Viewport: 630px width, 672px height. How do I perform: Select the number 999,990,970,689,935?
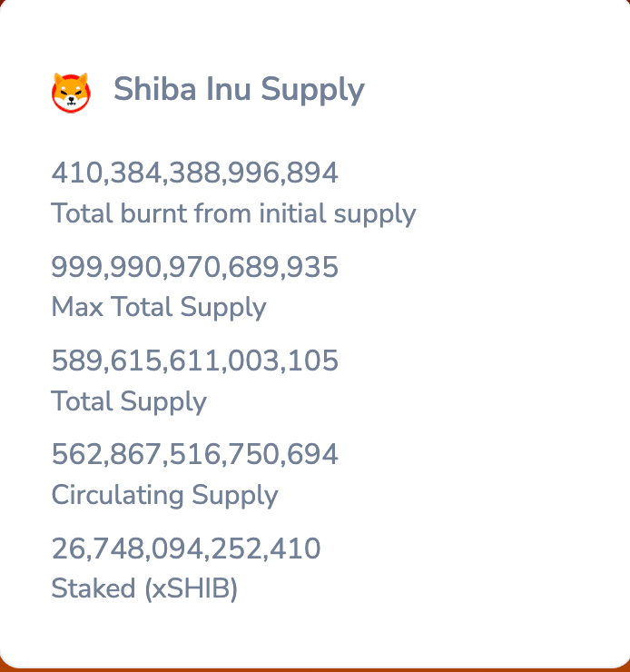(x=194, y=267)
